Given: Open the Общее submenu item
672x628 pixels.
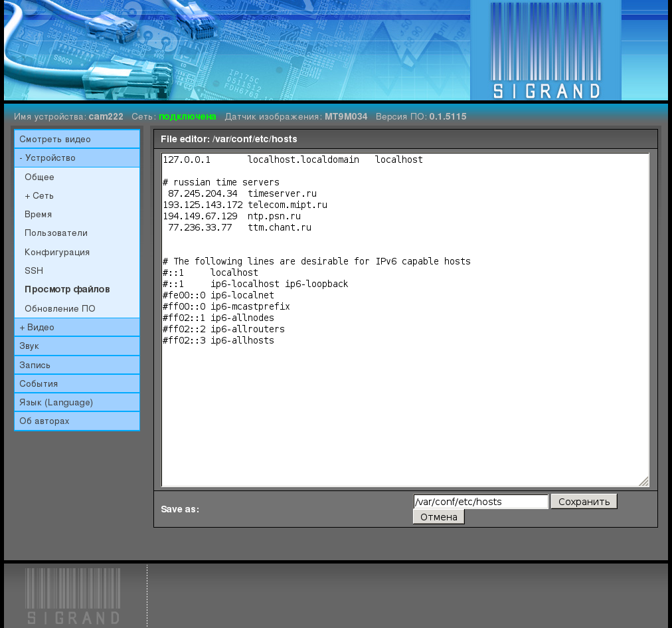Looking at the screenshot, I should click(x=39, y=177).
